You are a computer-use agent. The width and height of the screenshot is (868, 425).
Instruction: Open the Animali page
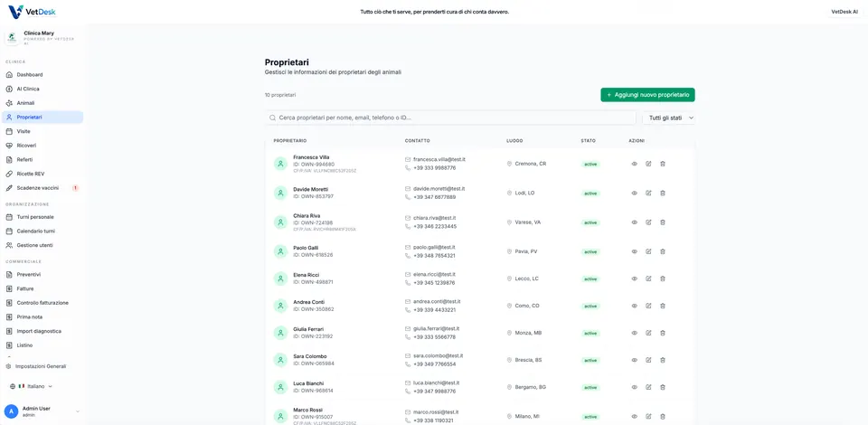coord(42,103)
